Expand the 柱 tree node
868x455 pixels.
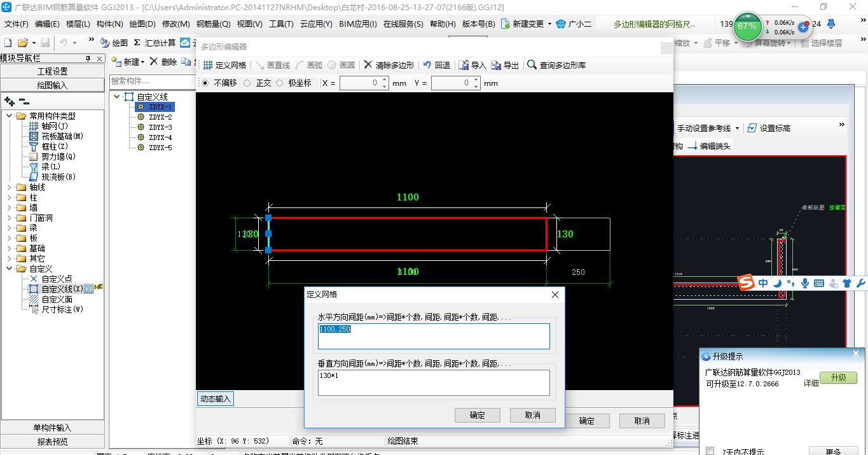[x=10, y=197]
